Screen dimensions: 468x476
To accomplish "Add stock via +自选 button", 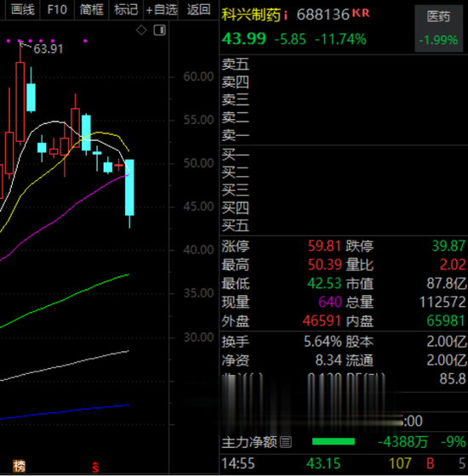I will coord(161,9).
